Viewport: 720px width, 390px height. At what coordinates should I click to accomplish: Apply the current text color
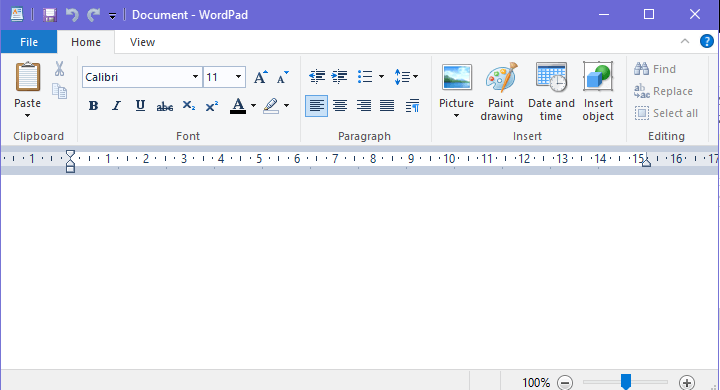click(238, 106)
